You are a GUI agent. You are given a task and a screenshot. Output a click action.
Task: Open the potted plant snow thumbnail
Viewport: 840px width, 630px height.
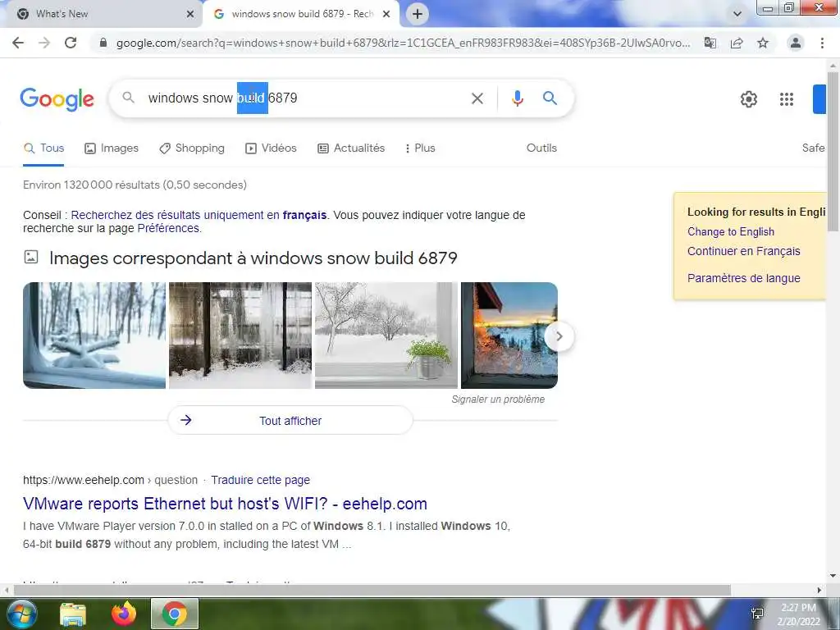[386, 336]
